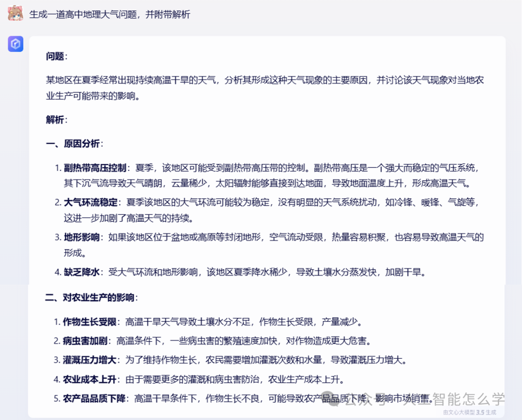Click the bold "地形影响" list item

pyautogui.click(x=81, y=238)
